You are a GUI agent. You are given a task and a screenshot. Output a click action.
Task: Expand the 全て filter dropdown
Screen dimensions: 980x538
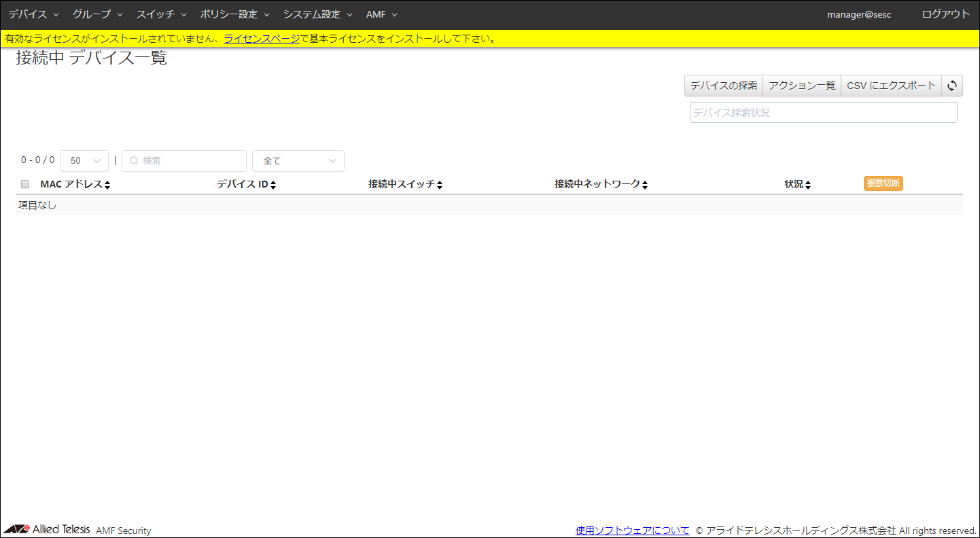click(298, 161)
